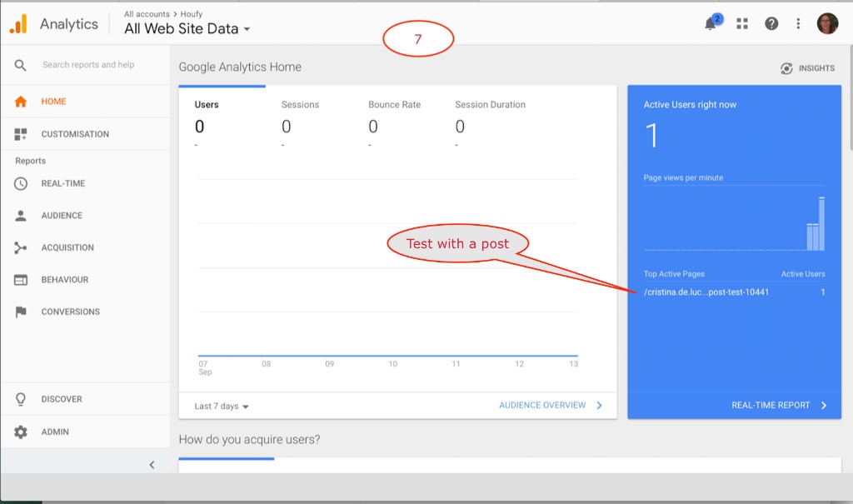
Task: Click the Behaviour window icon
Action: tap(21, 280)
